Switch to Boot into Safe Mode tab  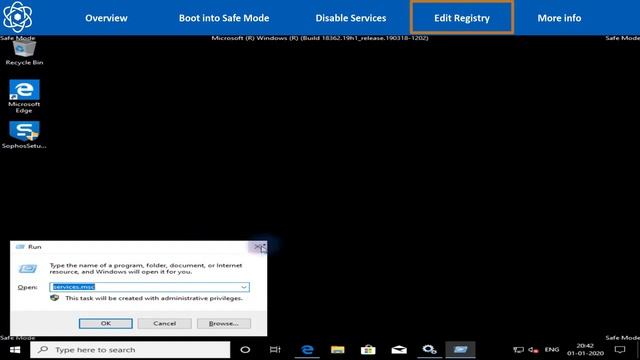click(224, 18)
